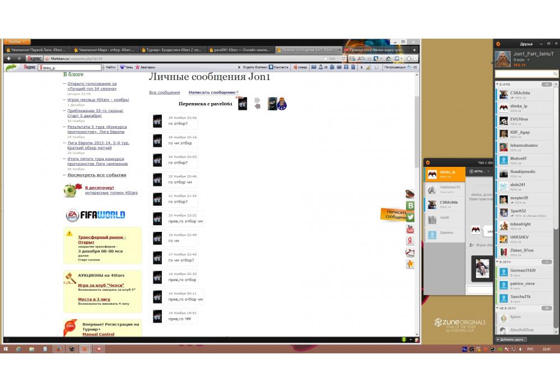Reload the page using refresh icon
This screenshot has width=560, height=392.
343,59
